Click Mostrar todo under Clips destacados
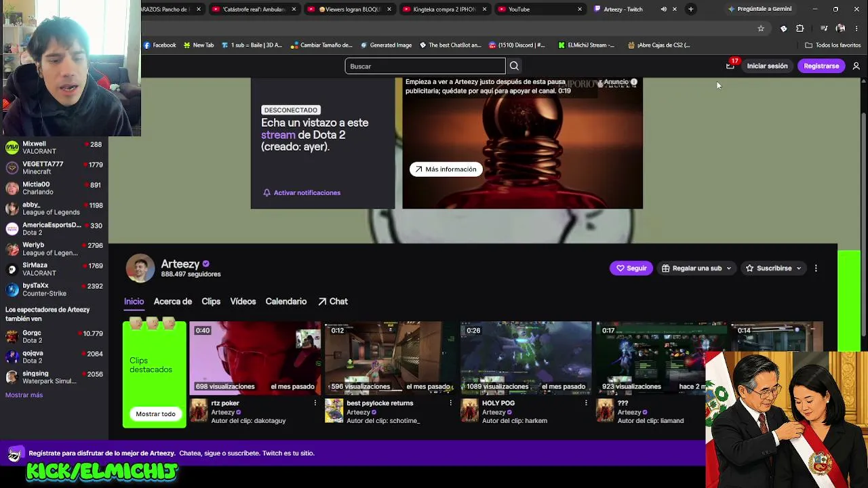Screen dimensions: 868x488 pos(155,414)
